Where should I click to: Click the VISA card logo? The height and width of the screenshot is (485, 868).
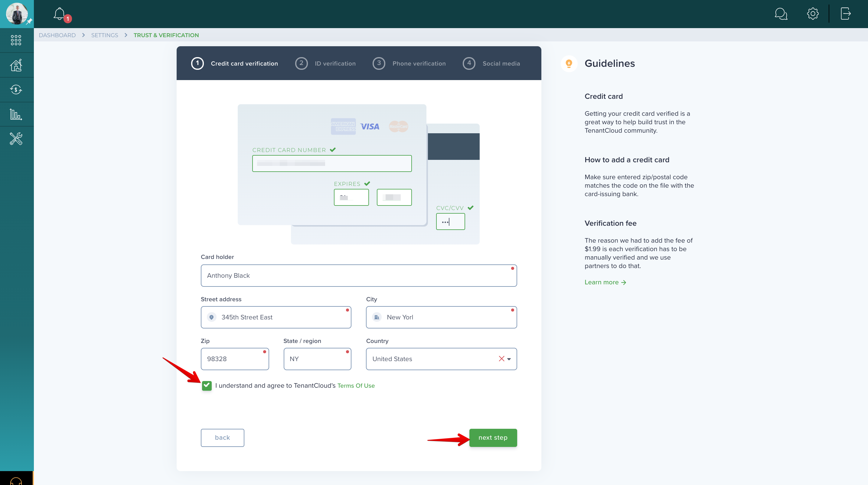[370, 127]
